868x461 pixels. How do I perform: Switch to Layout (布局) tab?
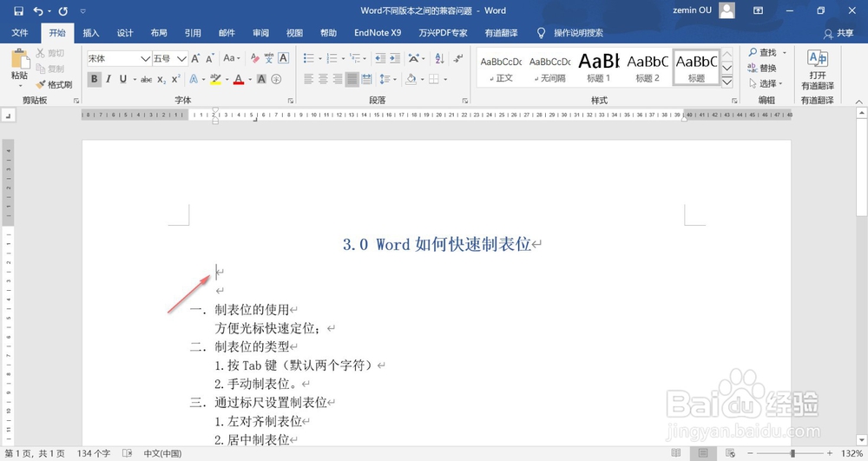tap(159, 33)
